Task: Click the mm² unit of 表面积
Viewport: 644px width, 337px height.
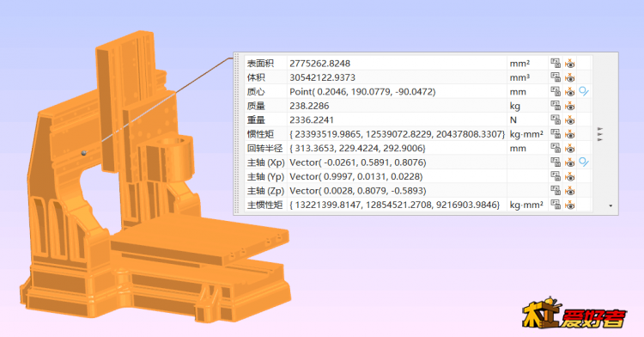Action: [519, 64]
